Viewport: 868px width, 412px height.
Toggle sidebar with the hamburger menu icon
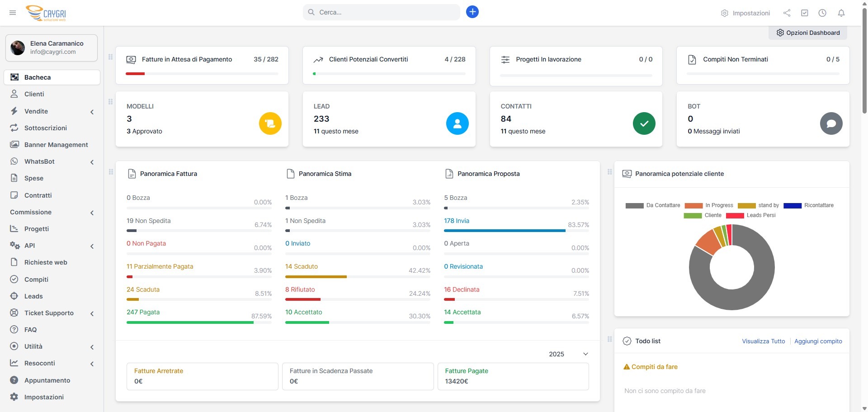coord(13,13)
